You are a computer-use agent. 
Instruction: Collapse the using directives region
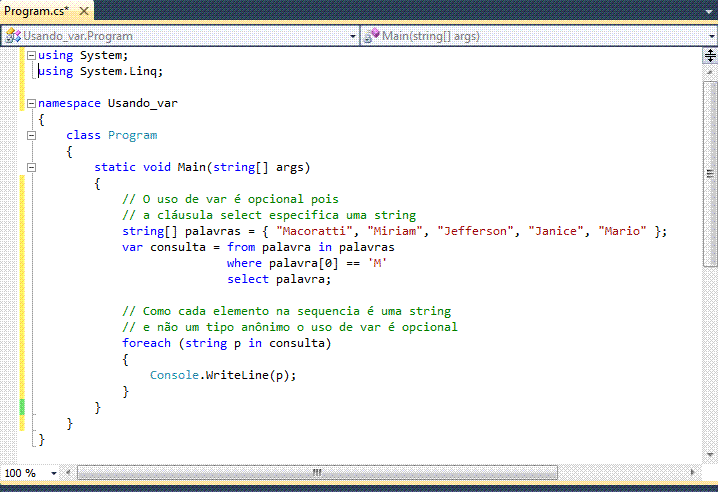click(31, 56)
